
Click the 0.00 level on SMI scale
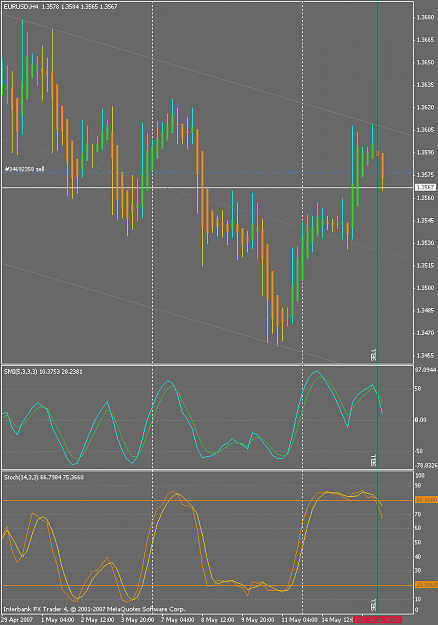(420, 420)
